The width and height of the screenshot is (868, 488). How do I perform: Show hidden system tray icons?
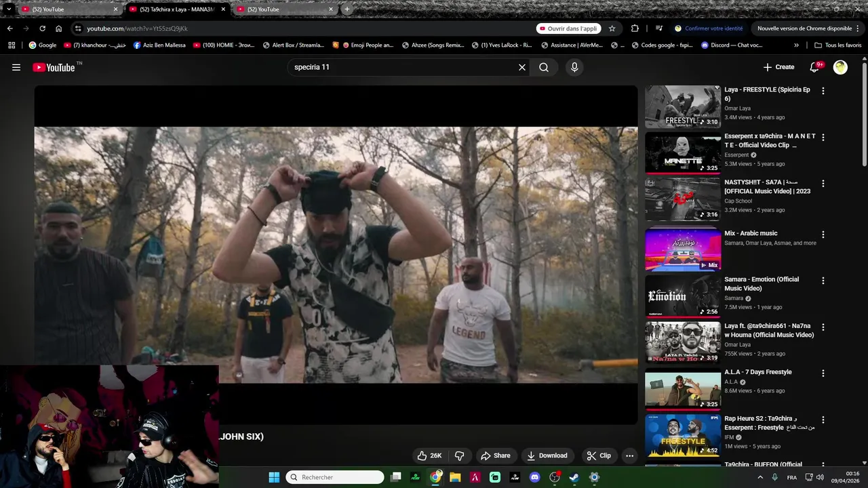pos(759,477)
